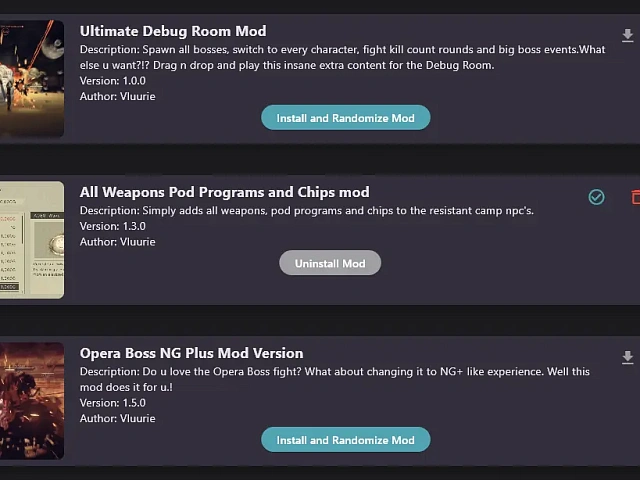Select the Ultimate Debug Room Mod title

coord(173,31)
